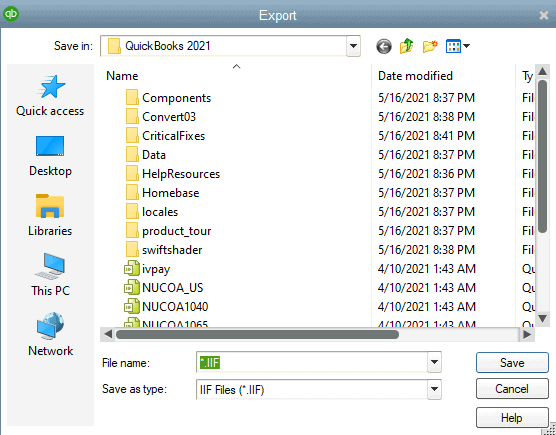This screenshot has width=556, height=435.
Task: Sort files by Date modified column
Action: click(415, 76)
